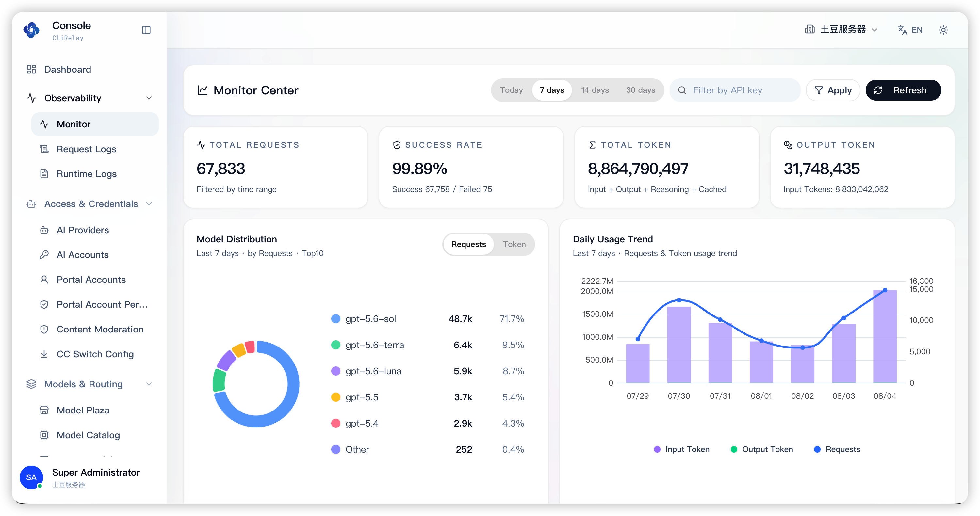Image resolution: width=980 pixels, height=516 pixels.
Task: Click the Model Plaza store icon
Action: 44,410
